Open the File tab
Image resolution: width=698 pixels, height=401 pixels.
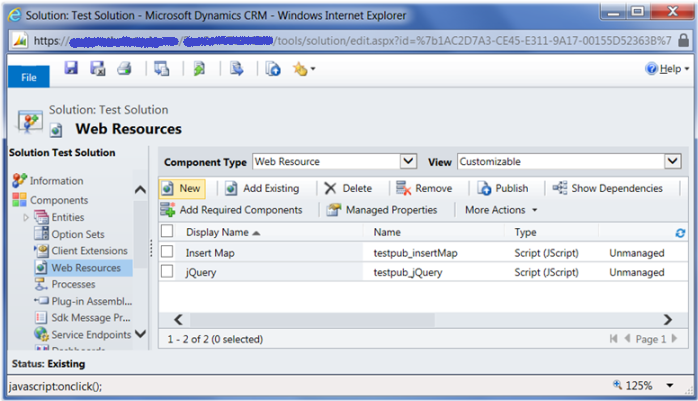tap(29, 77)
